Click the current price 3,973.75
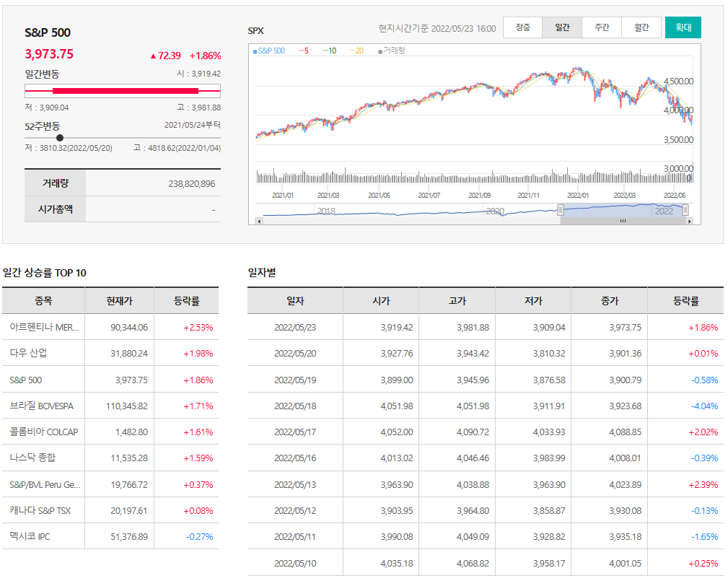Screen dimensions: 728x581 (49, 54)
